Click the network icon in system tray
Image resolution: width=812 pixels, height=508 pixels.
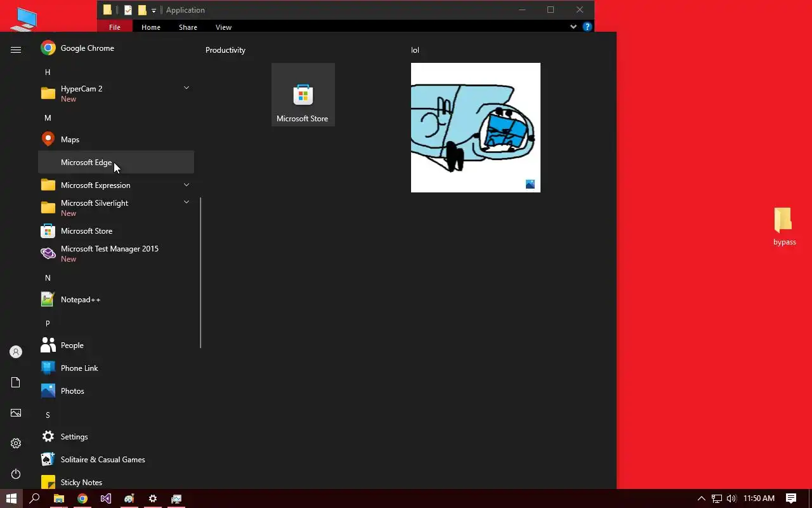(717, 498)
